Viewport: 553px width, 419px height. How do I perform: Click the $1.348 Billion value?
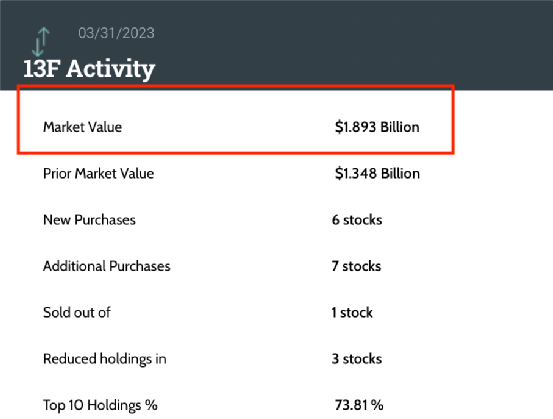point(377,174)
